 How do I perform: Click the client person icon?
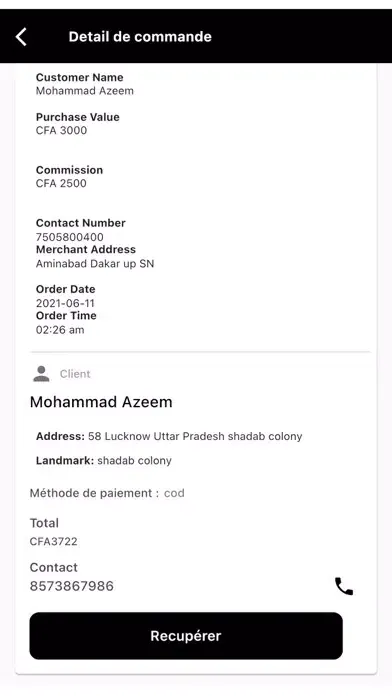pyautogui.click(x=41, y=374)
